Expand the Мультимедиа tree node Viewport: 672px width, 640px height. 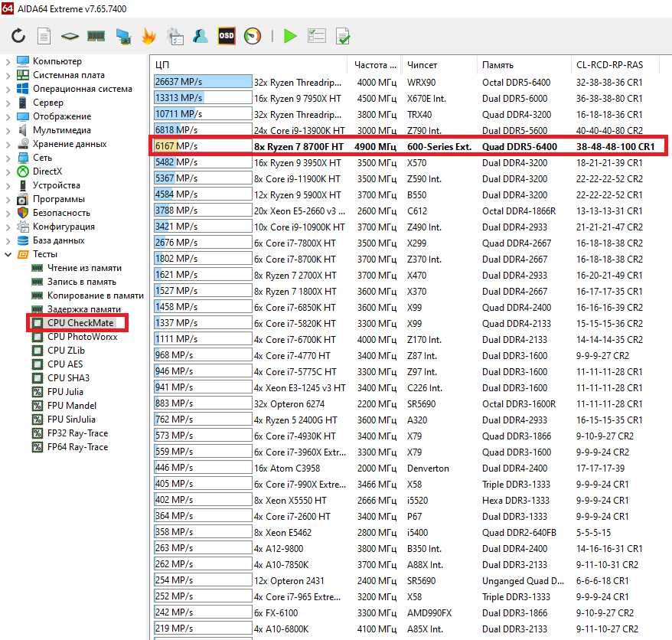(x=8, y=130)
